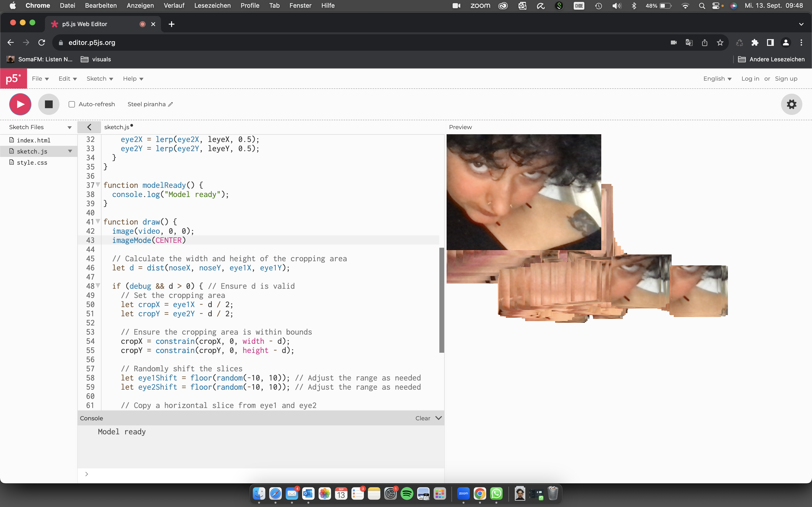
Task: Click the p5 logo
Action: coord(14,78)
